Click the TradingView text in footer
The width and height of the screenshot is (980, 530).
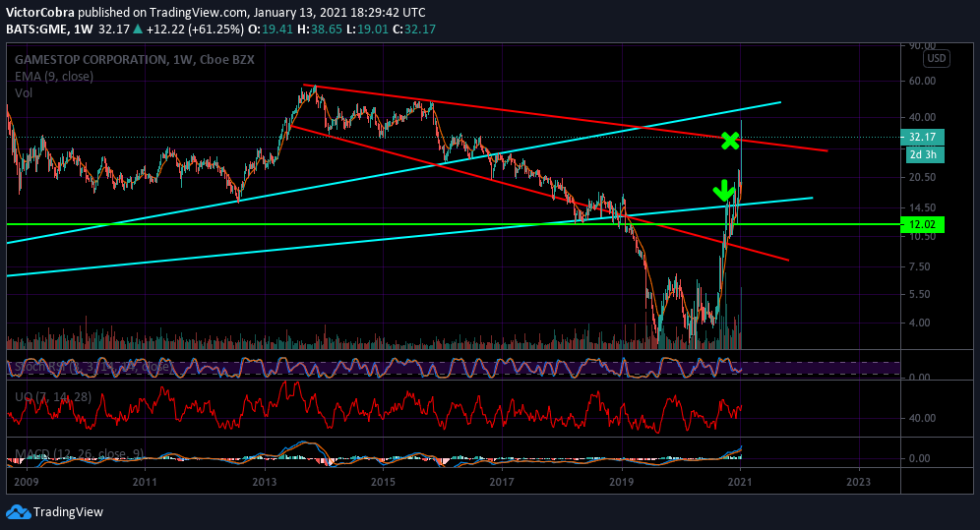[x=68, y=512]
